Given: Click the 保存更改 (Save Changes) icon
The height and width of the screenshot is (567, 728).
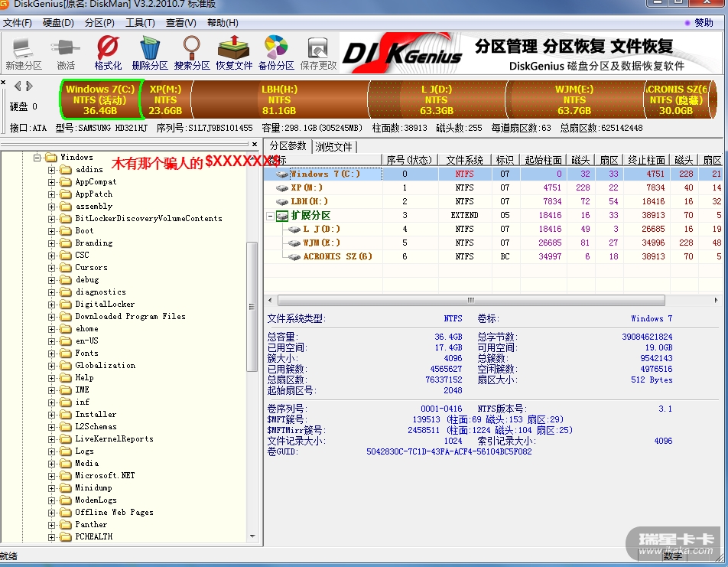Looking at the screenshot, I should tap(318, 53).
